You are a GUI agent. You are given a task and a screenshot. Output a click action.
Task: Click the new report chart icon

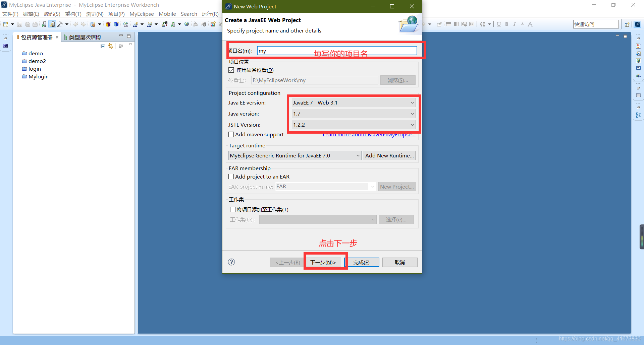(213, 24)
